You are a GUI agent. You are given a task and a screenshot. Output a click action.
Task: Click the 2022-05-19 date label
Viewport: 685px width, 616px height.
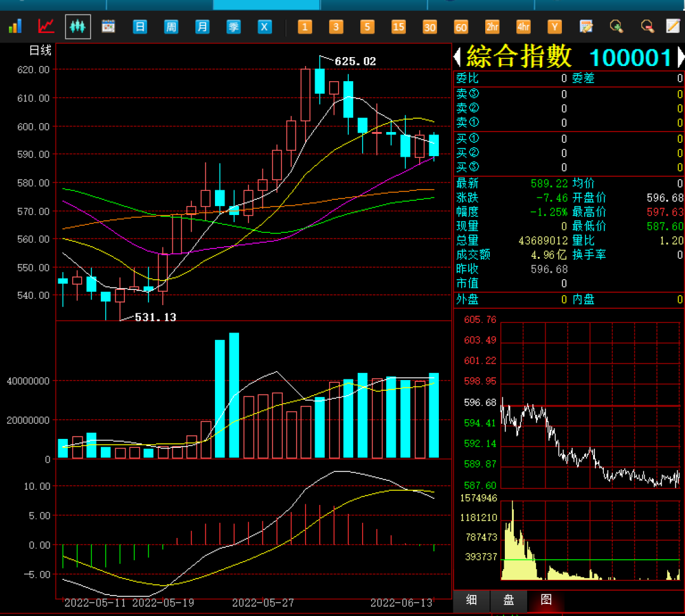tap(163, 603)
